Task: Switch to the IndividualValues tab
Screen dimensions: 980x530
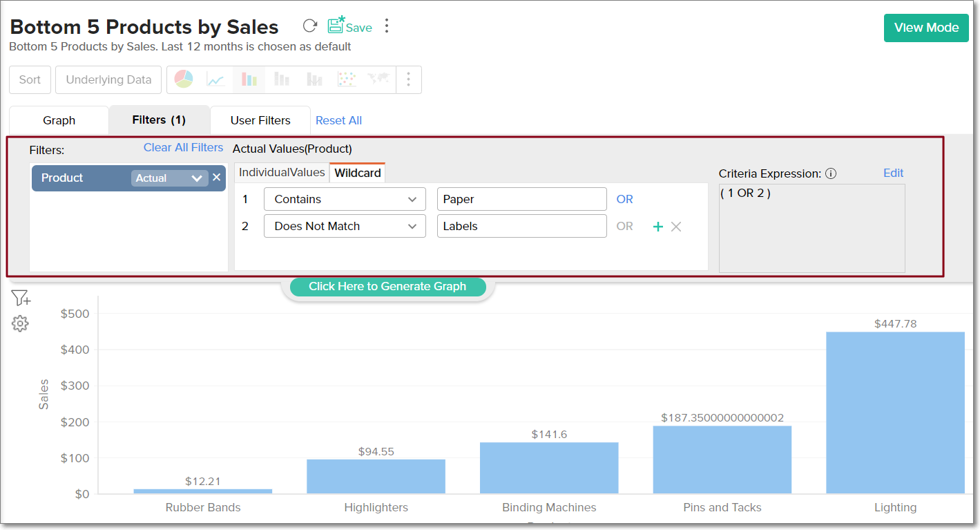Action: [x=282, y=173]
